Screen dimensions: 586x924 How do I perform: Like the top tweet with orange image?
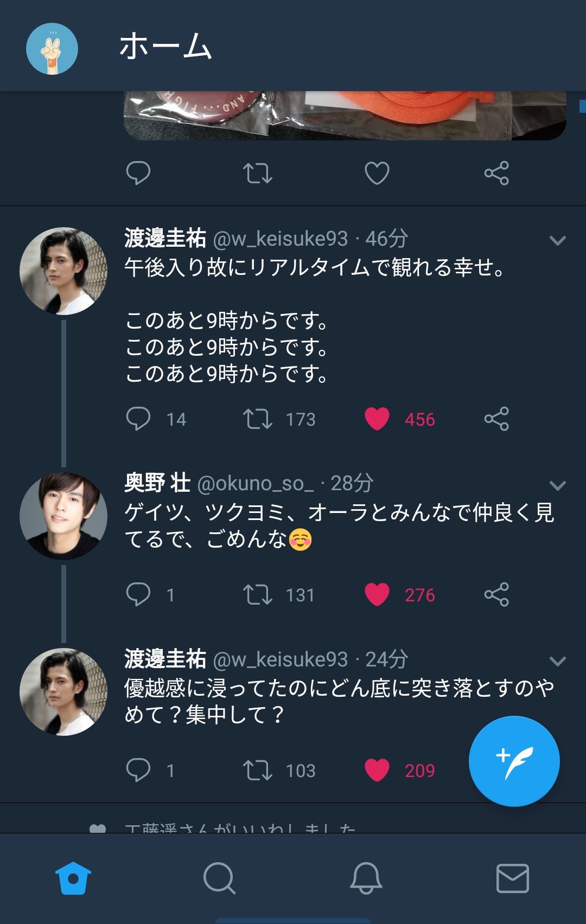[377, 174]
